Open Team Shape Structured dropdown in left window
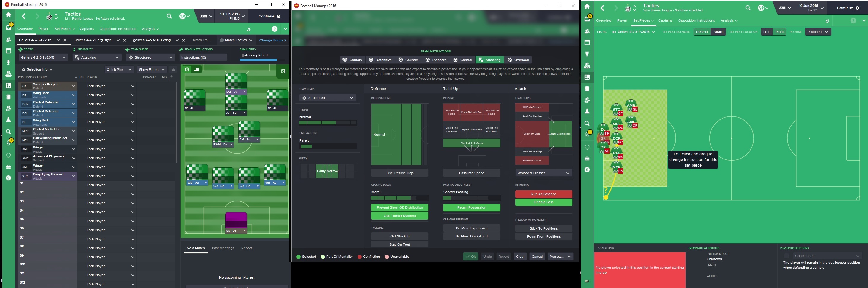Screen dimensions: 868x288 [x=150, y=57]
